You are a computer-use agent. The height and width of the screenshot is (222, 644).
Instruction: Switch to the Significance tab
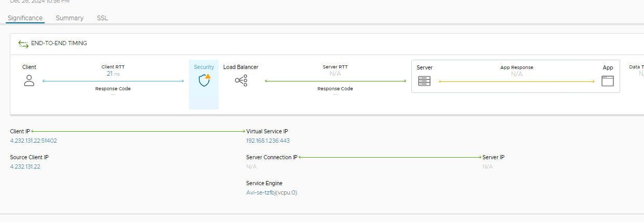25,18
